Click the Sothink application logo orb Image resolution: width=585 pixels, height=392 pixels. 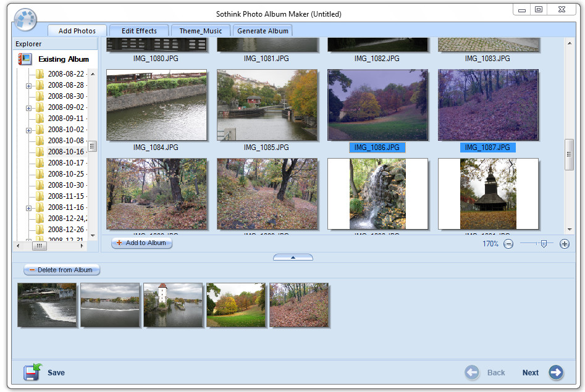point(25,19)
